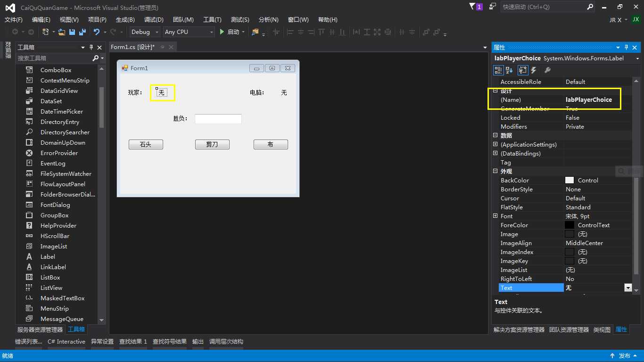644x362 pixels.
Task: Show Events lightning button in Properties panel
Action: 534,70
